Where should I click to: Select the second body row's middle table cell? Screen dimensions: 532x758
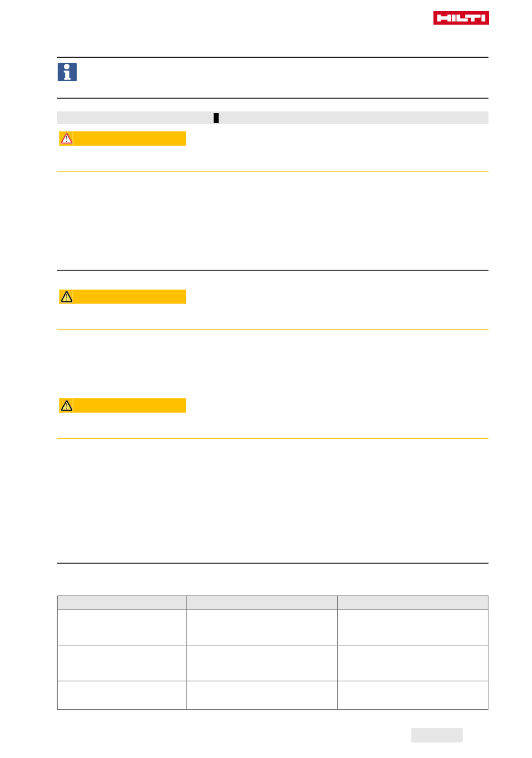pos(262,663)
